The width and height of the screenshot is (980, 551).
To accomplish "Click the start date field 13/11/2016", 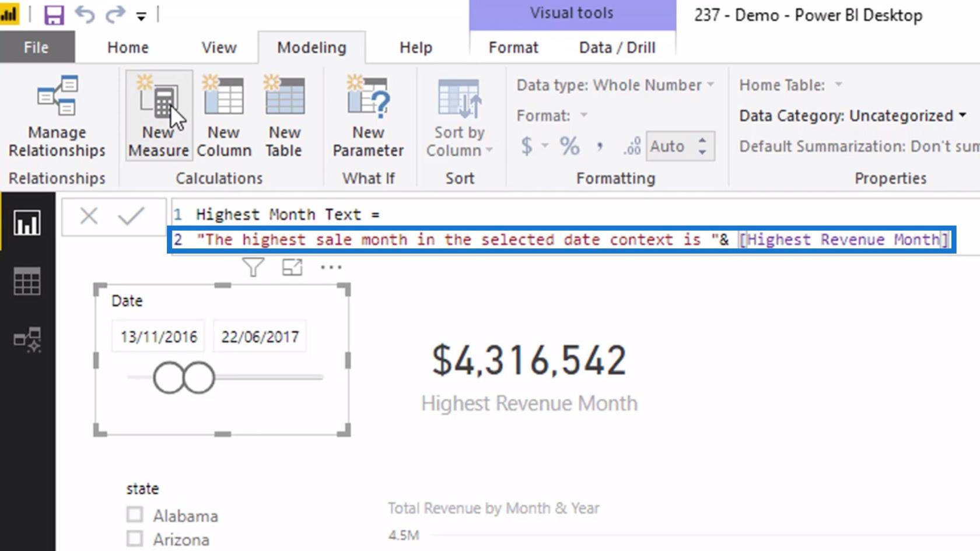I will pyautogui.click(x=159, y=336).
